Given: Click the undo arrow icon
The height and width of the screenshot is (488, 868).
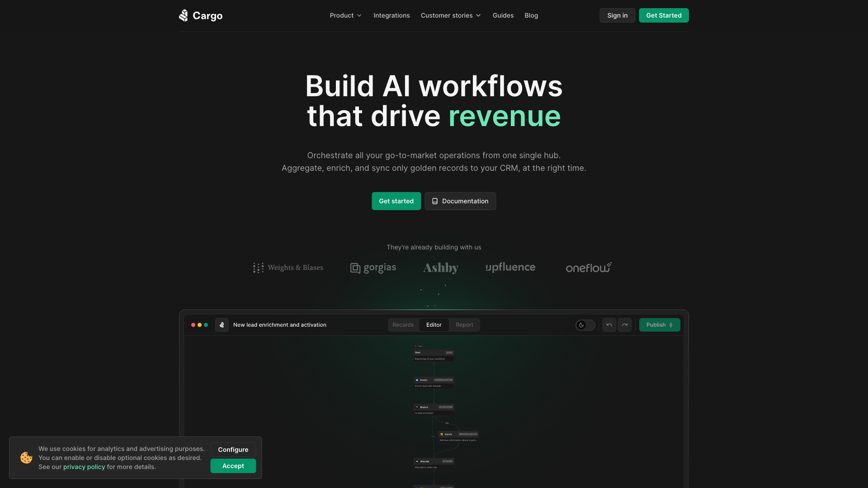Looking at the screenshot, I should 609,325.
